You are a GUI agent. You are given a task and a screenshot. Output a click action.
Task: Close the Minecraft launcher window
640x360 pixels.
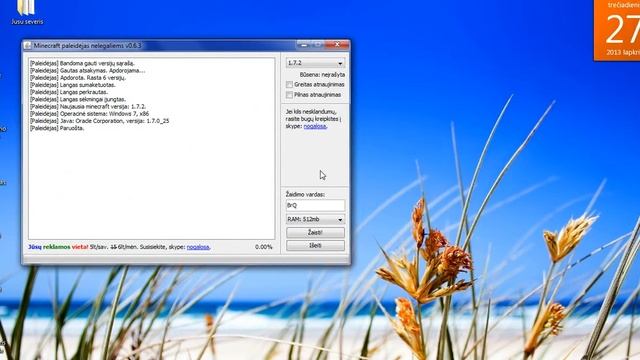(337, 44)
